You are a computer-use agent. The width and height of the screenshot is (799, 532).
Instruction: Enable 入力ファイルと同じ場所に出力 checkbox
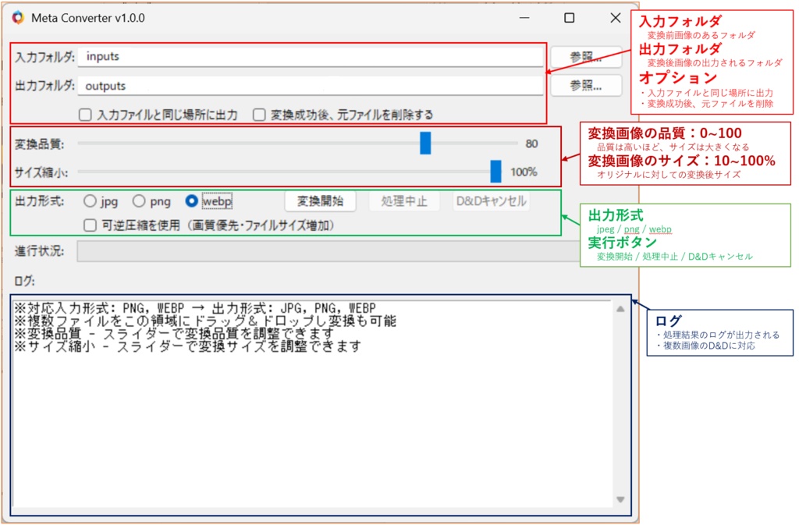84,113
